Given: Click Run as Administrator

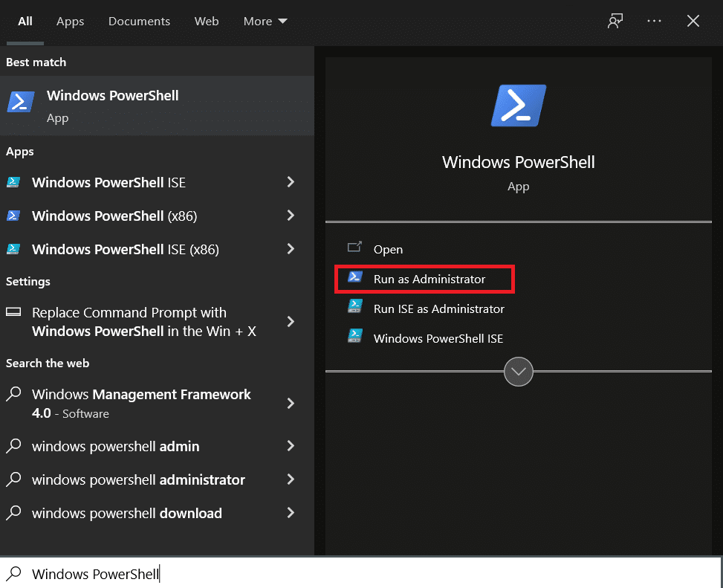Looking at the screenshot, I should pos(429,279).
